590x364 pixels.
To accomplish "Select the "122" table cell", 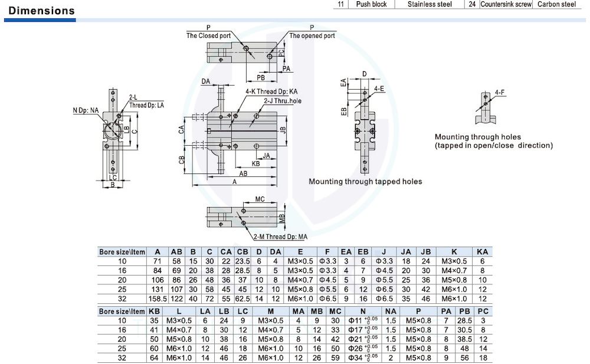I will [176, 299].
